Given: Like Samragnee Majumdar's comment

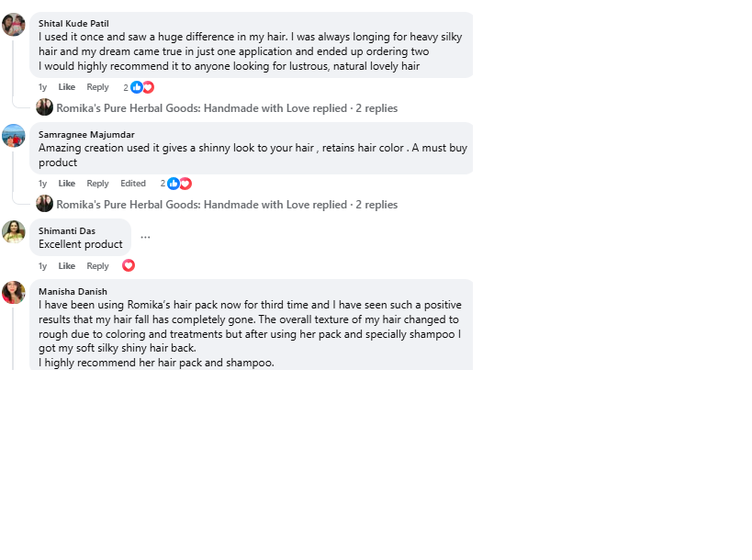Looking at the screenshot, I should 67,184.
